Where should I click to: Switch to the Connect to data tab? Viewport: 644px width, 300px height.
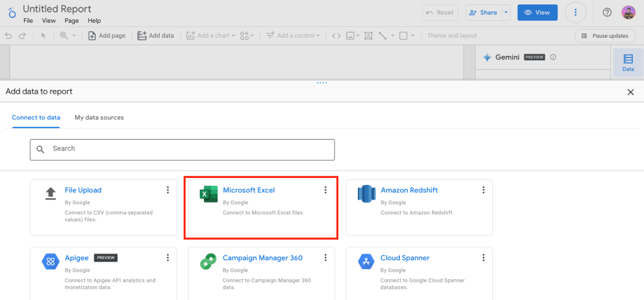pos(36,118)
